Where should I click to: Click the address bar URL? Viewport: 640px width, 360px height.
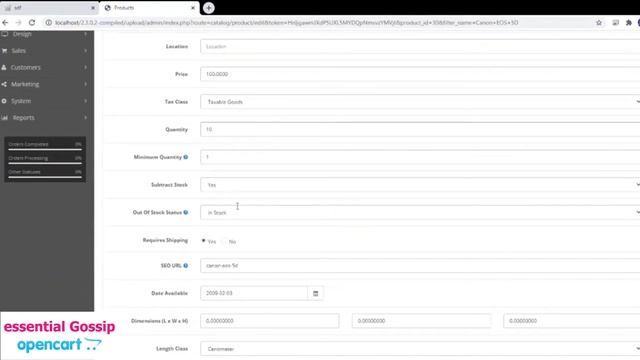[x=287, y=23]
